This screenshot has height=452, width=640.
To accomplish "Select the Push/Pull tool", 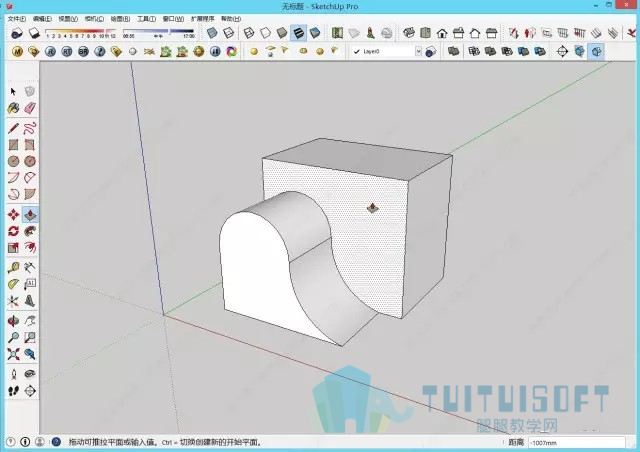I will [30, 214].
